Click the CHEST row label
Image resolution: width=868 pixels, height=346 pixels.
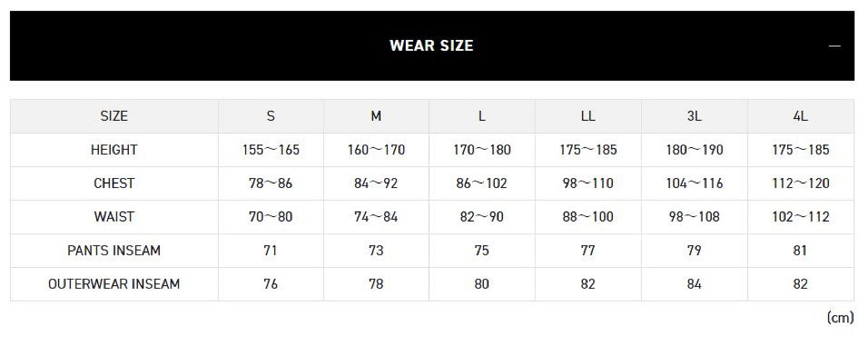[x=114, y=184]
